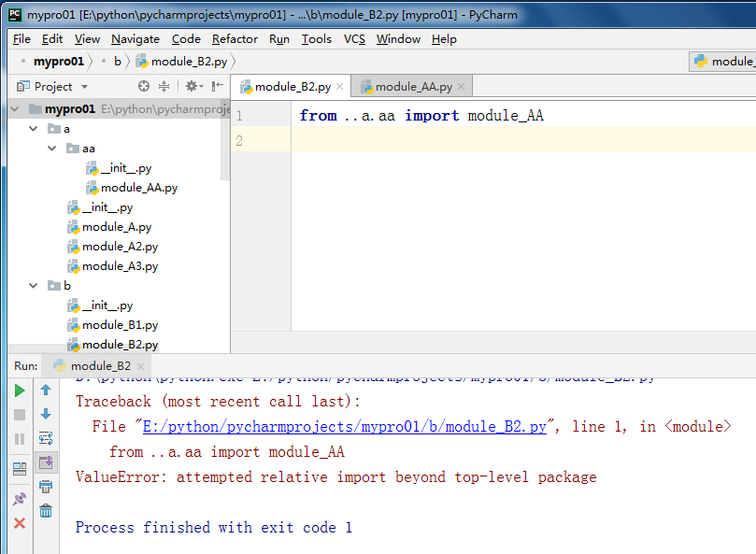Open the Tools menu

316,39
